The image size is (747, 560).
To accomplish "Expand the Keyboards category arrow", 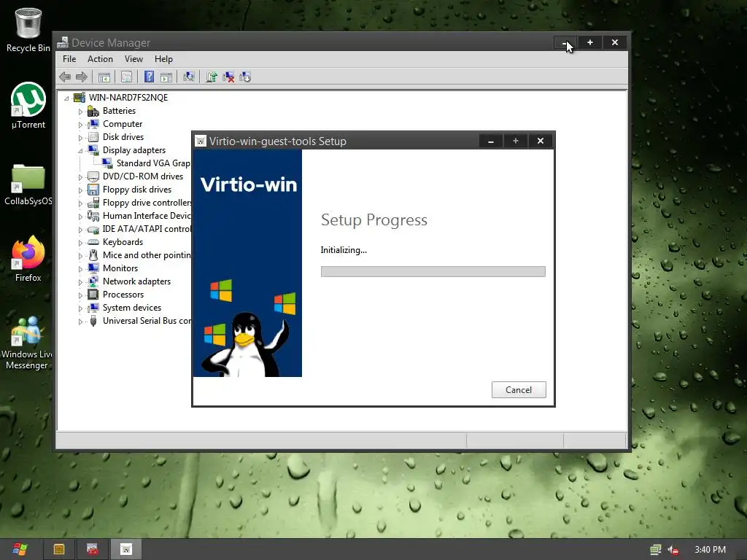I will [x=80, y=243].
